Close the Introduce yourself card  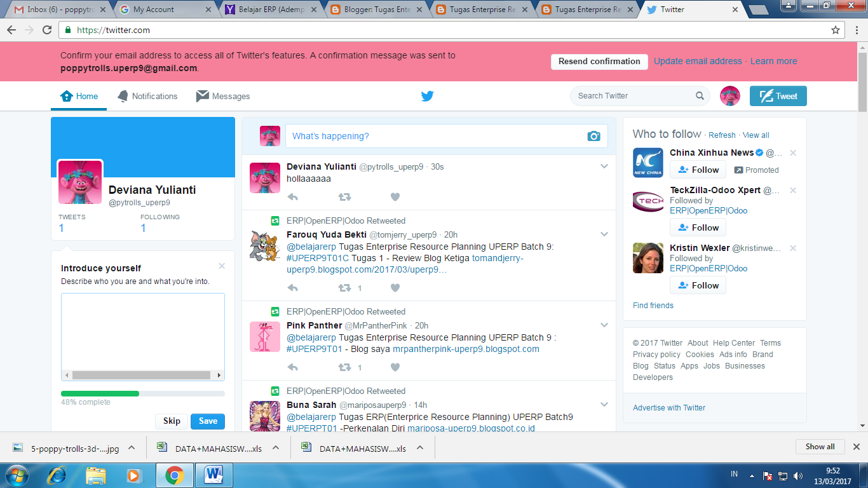point(222,266)
